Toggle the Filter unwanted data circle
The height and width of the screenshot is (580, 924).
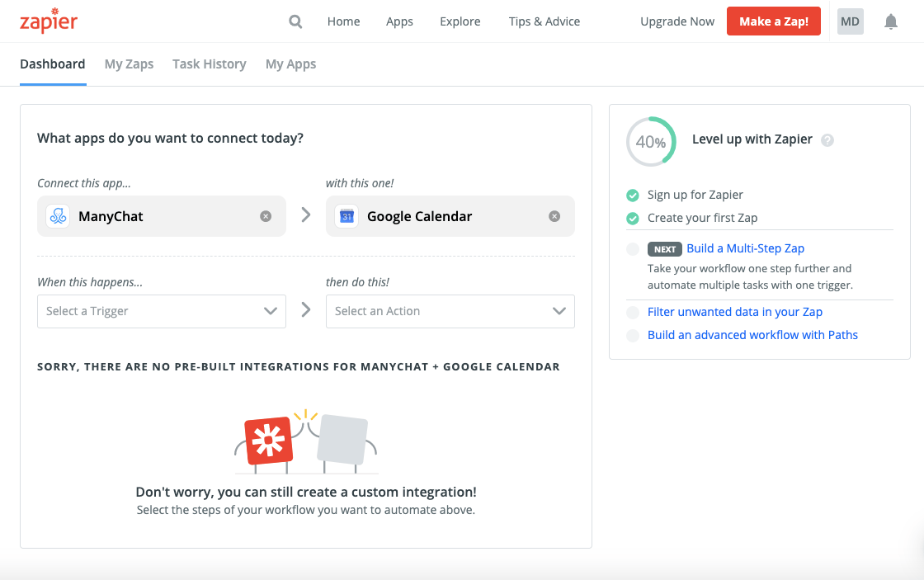(x=632, y=313)
